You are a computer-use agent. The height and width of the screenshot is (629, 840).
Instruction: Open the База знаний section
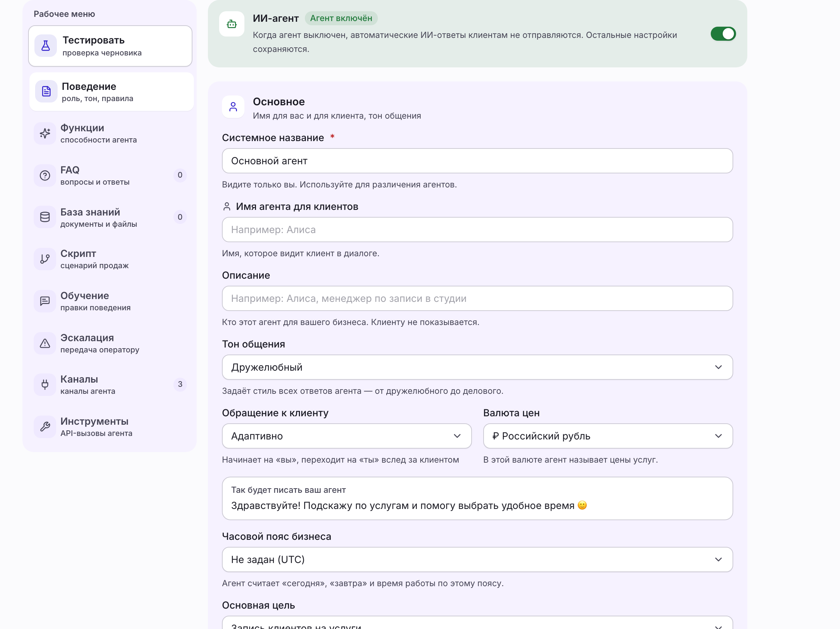[110, 217]
